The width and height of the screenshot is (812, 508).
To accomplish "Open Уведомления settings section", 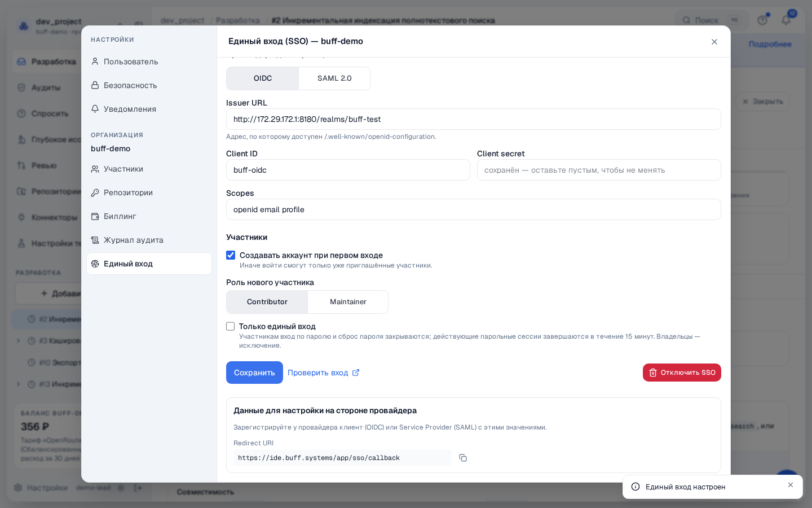I will 149,109.
